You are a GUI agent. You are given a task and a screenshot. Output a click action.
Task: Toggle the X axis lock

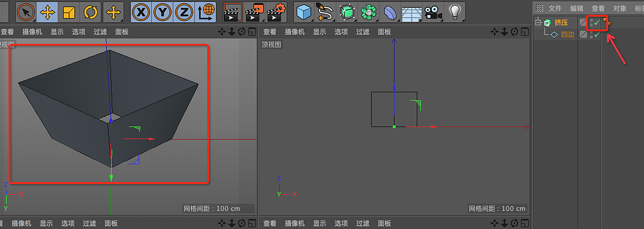point(142,13)
